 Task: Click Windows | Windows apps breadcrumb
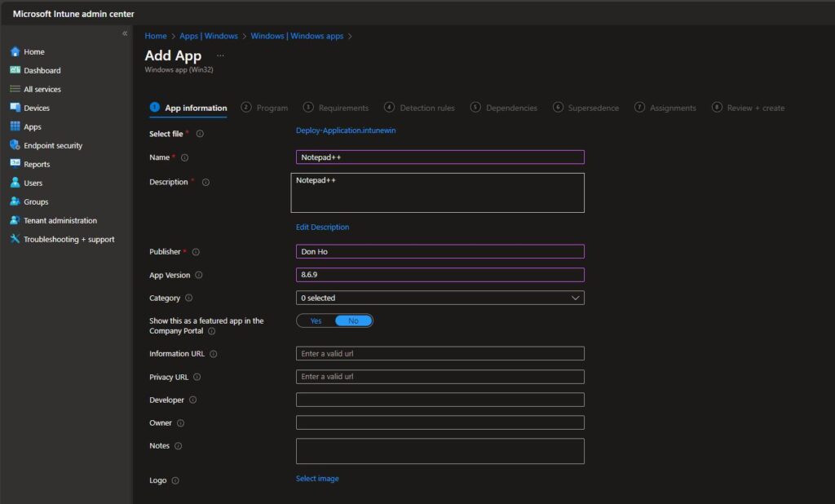click(297, 36)
